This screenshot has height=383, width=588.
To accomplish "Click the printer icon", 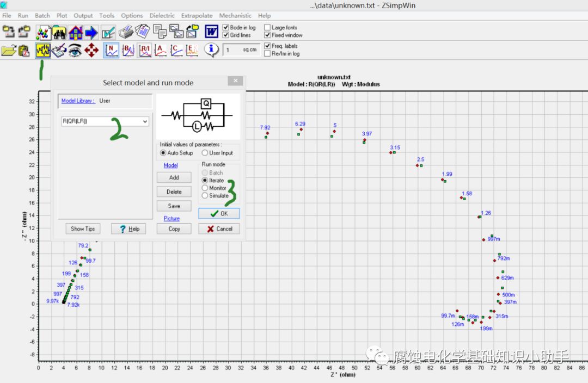I will pos(126,32).
